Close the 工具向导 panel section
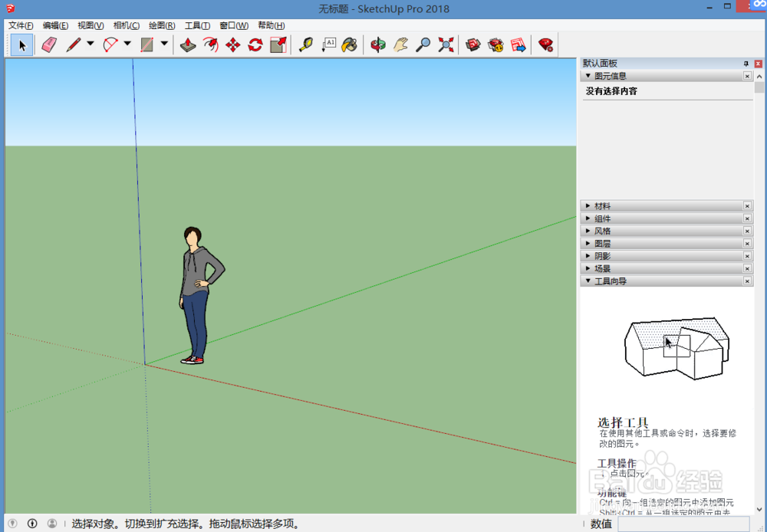This screenshot has width=767, height=532. [x=747, y=281]
